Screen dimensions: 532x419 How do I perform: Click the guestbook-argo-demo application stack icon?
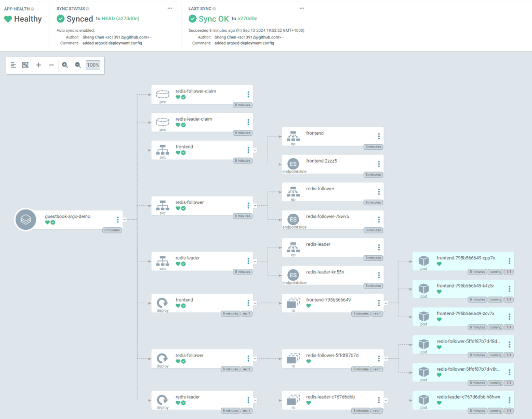point(25,220)
